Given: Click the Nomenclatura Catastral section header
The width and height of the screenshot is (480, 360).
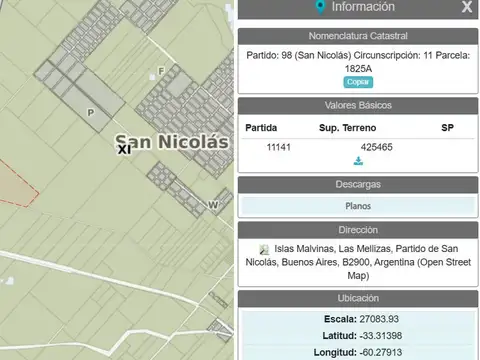Looking at the screenshot, I should pos(358,36).
